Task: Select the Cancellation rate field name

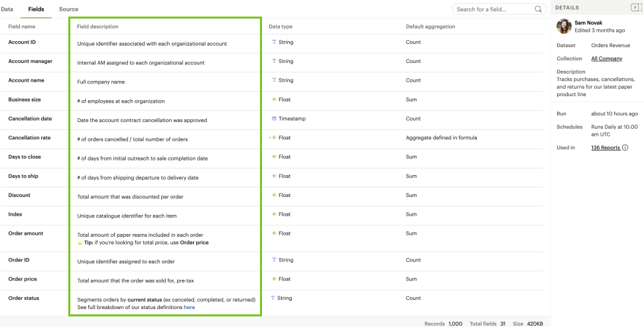Action: tap(30, 137)
